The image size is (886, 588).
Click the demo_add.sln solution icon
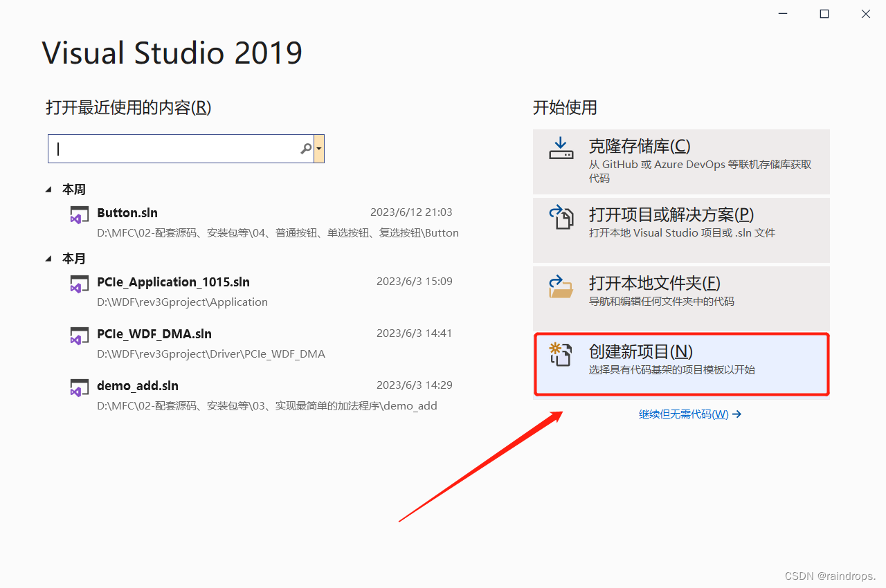[x=80, y=387]
